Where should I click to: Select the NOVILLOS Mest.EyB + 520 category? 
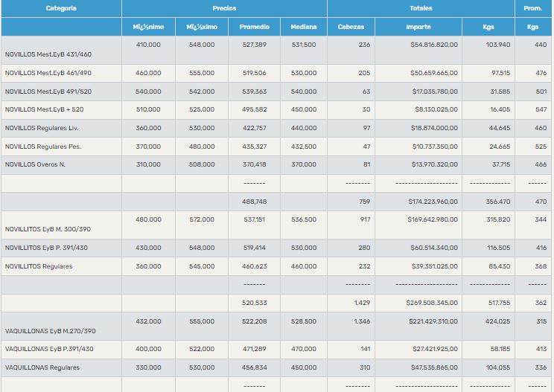coord(45,109)
